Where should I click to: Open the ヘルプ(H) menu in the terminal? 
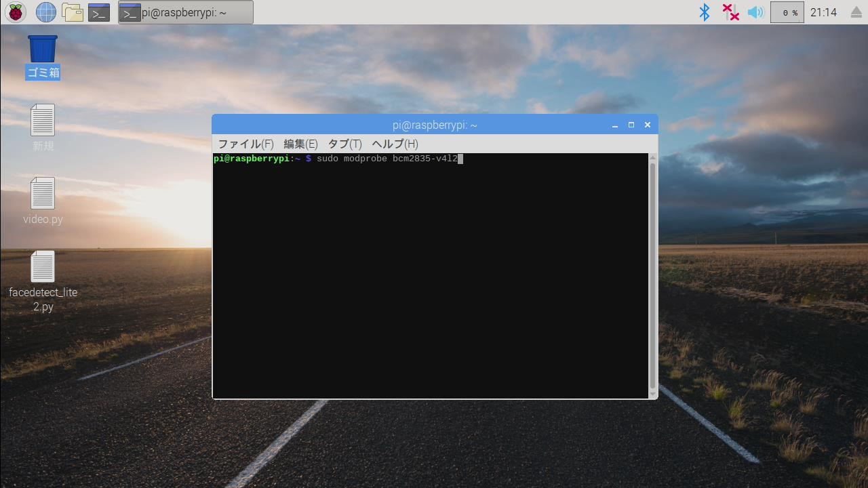click(395, 144)
